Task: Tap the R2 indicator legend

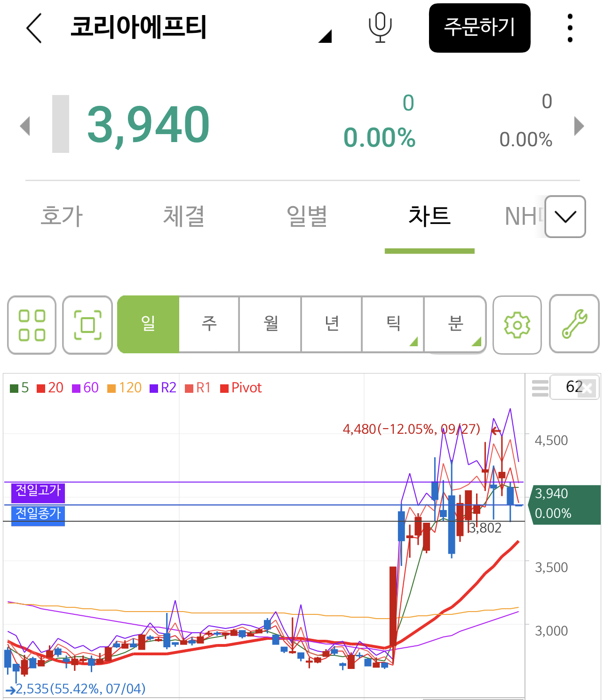Action: coord(163,388)
